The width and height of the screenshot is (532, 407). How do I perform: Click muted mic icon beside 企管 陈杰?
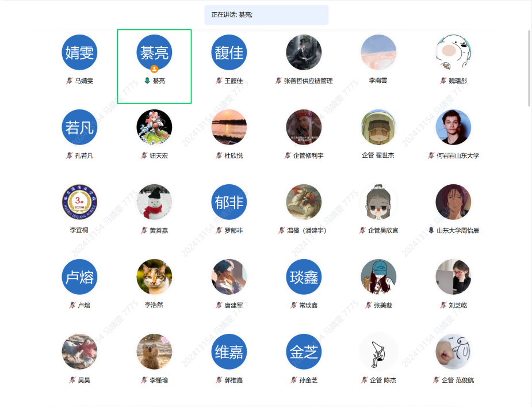(365, 381)
